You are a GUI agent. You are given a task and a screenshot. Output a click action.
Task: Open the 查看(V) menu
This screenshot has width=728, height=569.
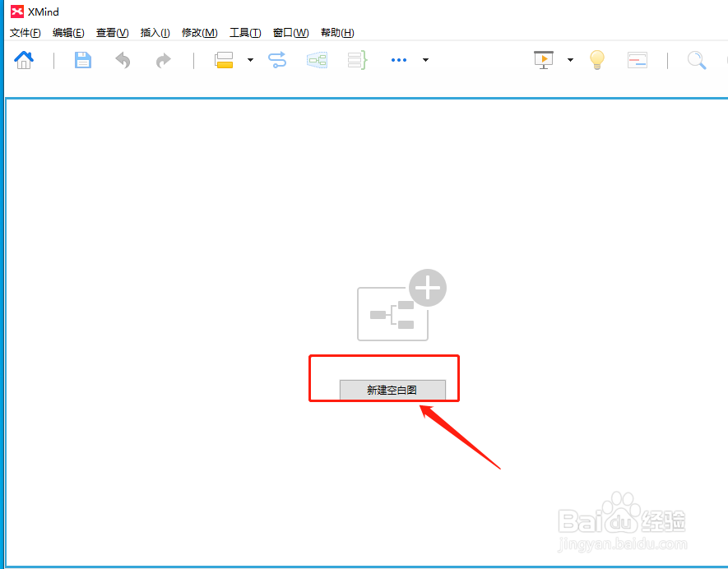click(x=113, y=33)
